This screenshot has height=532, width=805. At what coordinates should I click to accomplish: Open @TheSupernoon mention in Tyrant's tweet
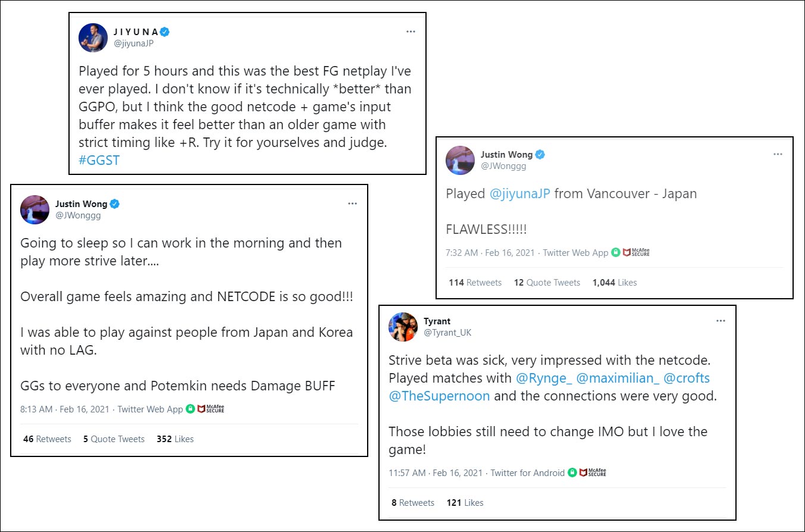coord(439,396)
